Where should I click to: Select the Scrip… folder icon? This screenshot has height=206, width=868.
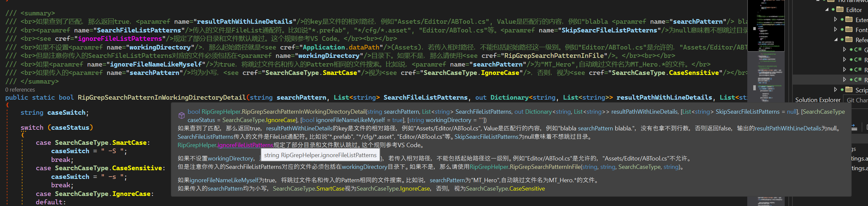coord(849,89)
